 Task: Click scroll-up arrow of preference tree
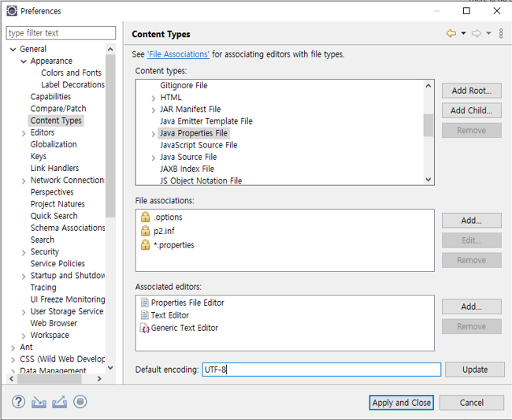point(110,50)
